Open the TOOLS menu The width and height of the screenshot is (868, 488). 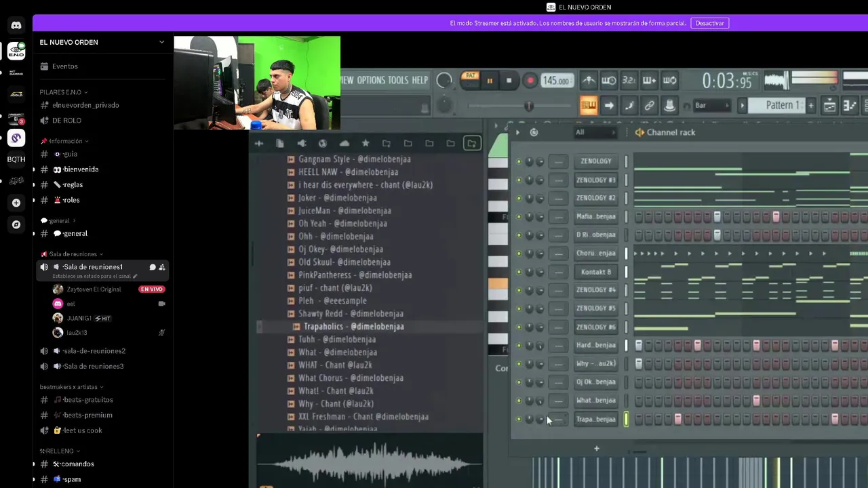tap(398, 80)
